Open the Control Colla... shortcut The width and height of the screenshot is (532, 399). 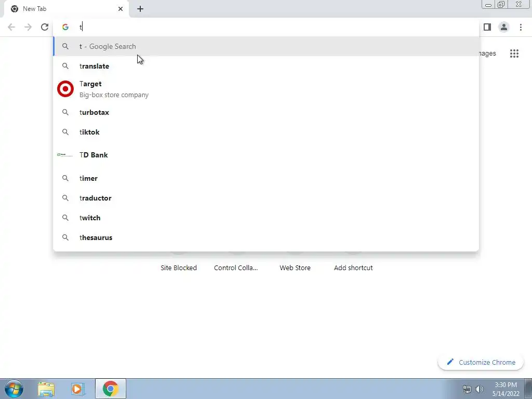point(236,268)
